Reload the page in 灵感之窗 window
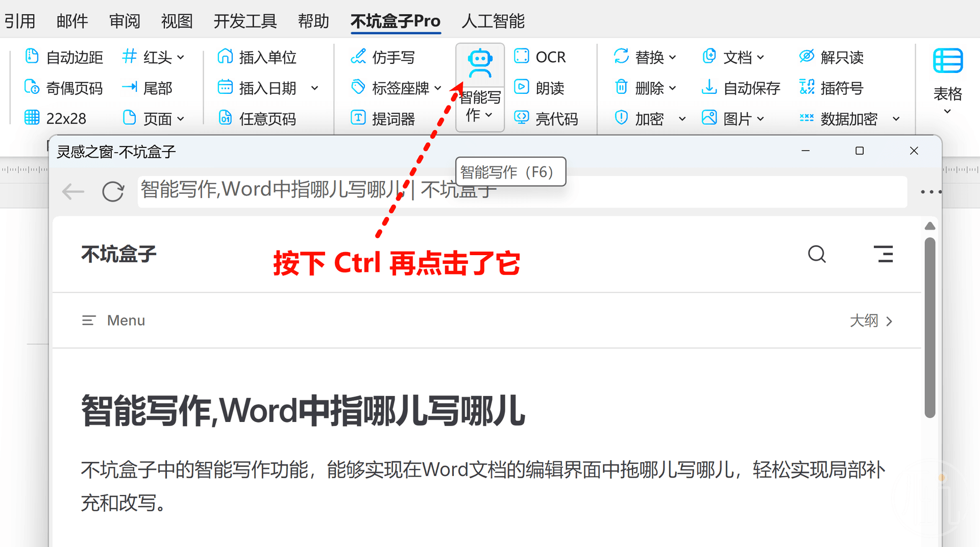The image size is (980, 547). click(113, 192)
